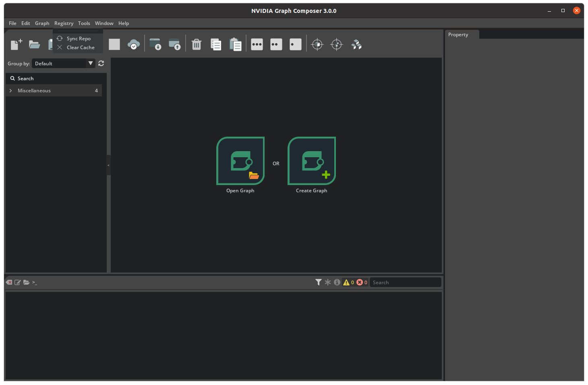Screen dimensions: 588x385
Task: Toggle the errors count filter
Action: click(362, 282)
